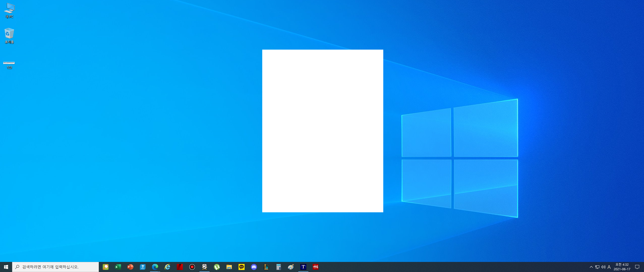The image size is (644, 272).
Task: Toggle the IME input mode A indicator
Action: click(609, 267)
